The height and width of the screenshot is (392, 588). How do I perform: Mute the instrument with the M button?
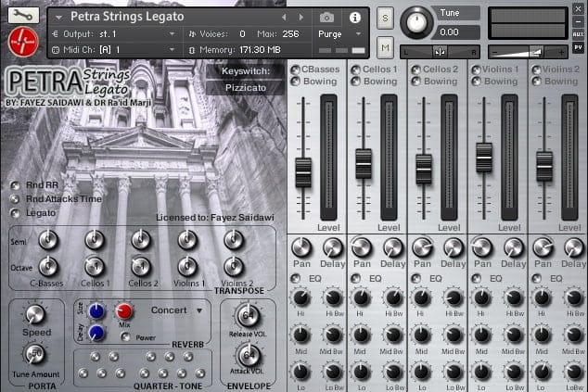[385, 47]
